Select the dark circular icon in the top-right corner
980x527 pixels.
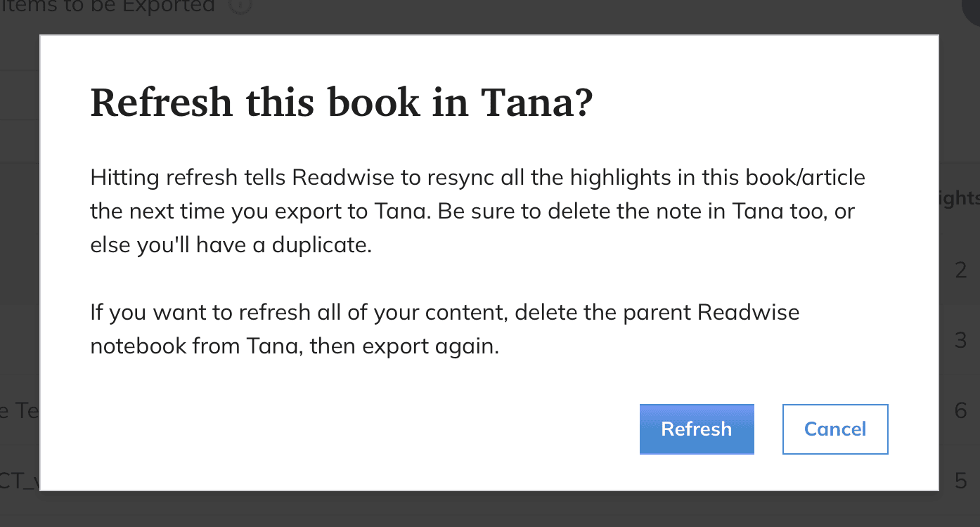click(972, 11)
